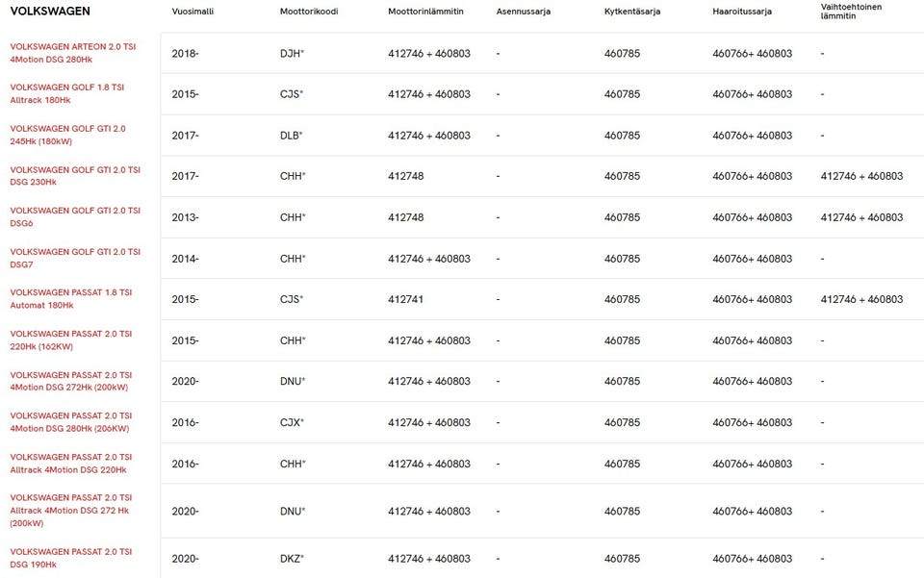Open the Volkswagen Arteon 2.0 TSI 4Motion link

72,53
